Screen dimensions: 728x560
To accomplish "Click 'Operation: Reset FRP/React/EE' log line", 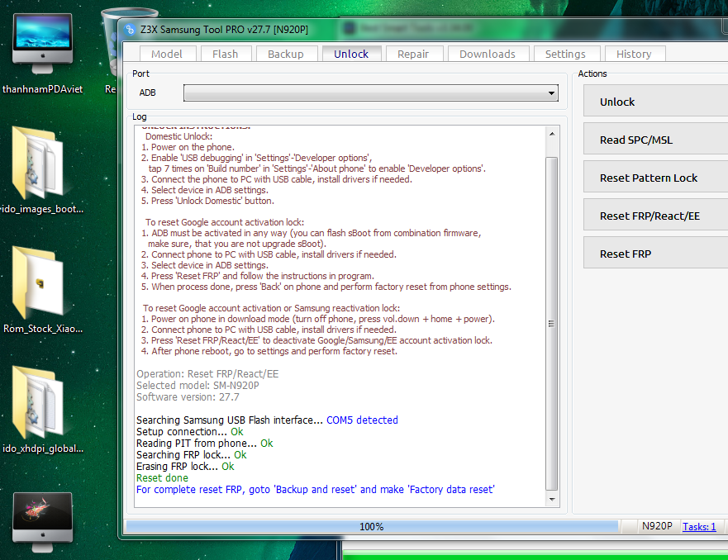I will tap(207, 374).
